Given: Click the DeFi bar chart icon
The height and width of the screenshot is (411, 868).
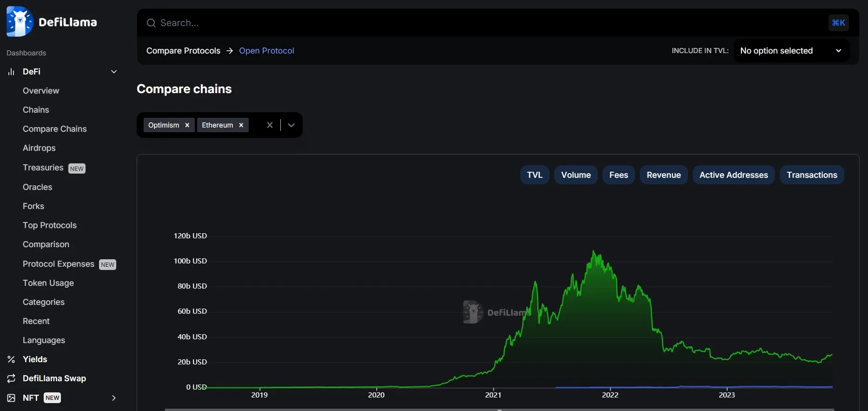Looking at the screenshot, I should (11, 72).
